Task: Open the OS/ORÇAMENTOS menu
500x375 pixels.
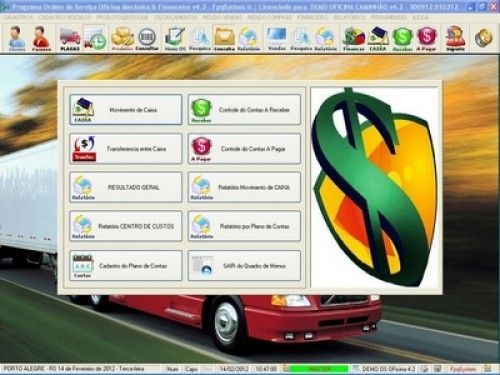Action: tap(175, 17)
